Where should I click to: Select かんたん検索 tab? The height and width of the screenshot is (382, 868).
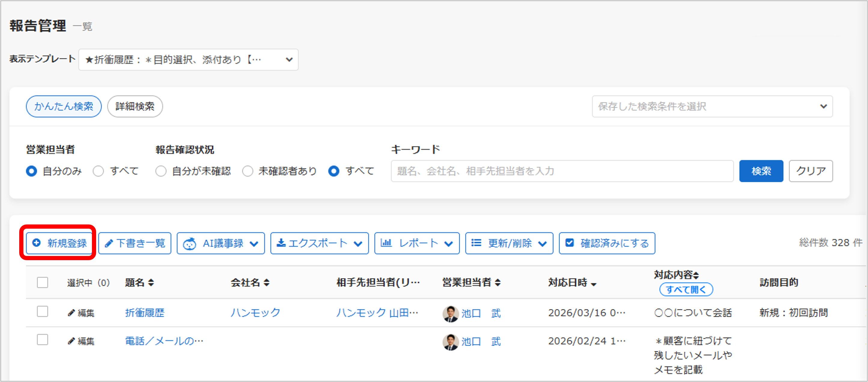64,106
